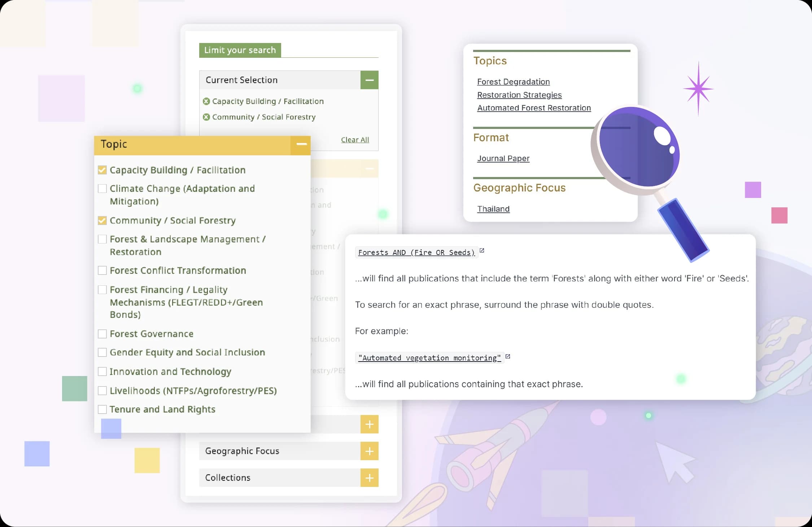Click the yellow Topic panel header

coord(114,144)
